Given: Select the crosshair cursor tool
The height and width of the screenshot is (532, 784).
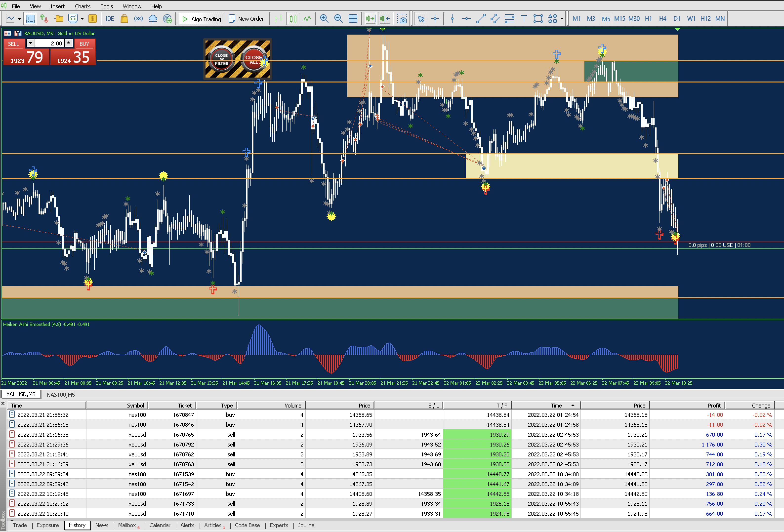Looking at the screenshot, I should click(435, 19).
